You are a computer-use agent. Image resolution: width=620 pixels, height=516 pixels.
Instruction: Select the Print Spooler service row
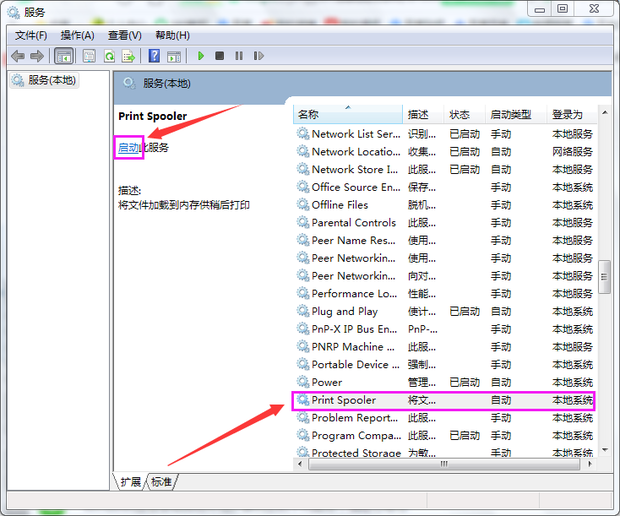(344, 400)
